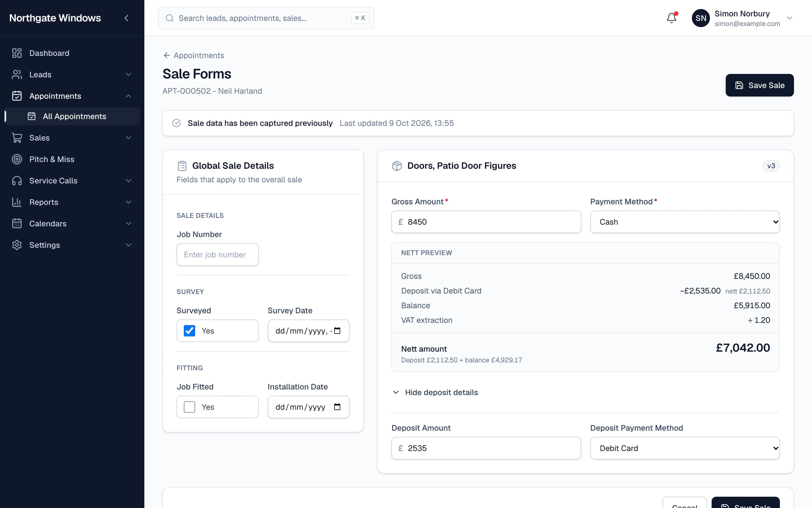Click the Dashboard grid icon

pyautogui.click(x=17, y=53)
